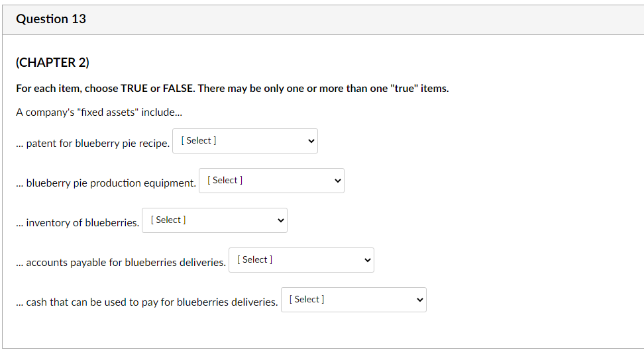Viewport: 644px width, 354px height.
Task: Open dropdown for inventory of blueberries
Action: coord(215,220)
